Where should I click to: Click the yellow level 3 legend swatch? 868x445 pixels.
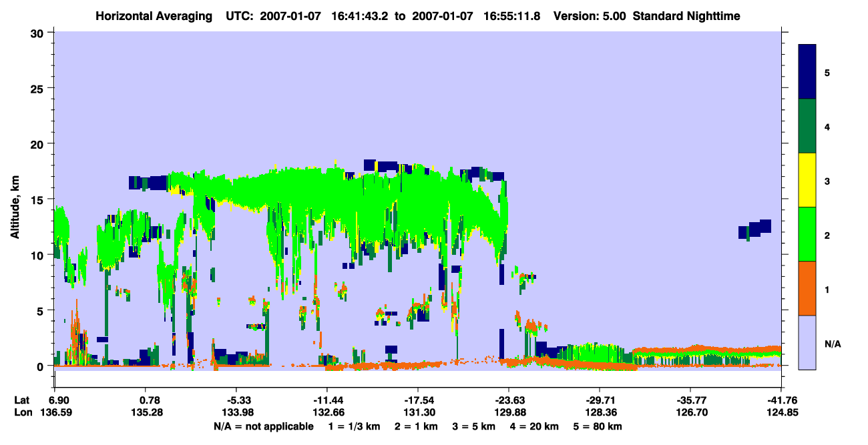click(x=808, y=180)
